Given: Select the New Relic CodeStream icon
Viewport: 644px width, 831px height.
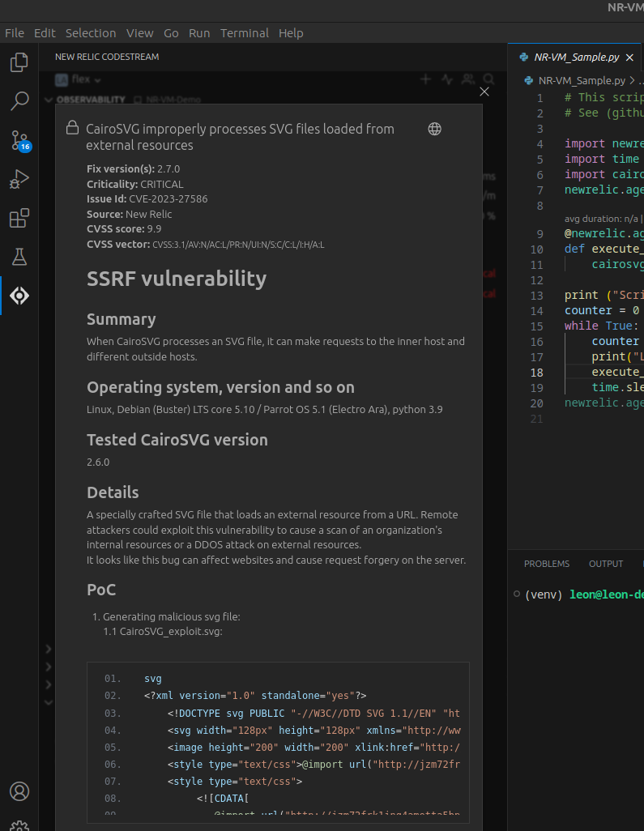Looking at the screenshot, I should coord(19,296).
